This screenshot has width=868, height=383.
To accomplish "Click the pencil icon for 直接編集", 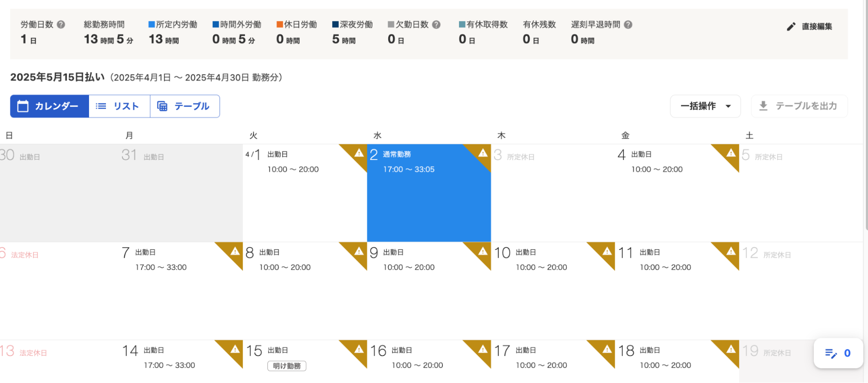I will tap(791, 27).
